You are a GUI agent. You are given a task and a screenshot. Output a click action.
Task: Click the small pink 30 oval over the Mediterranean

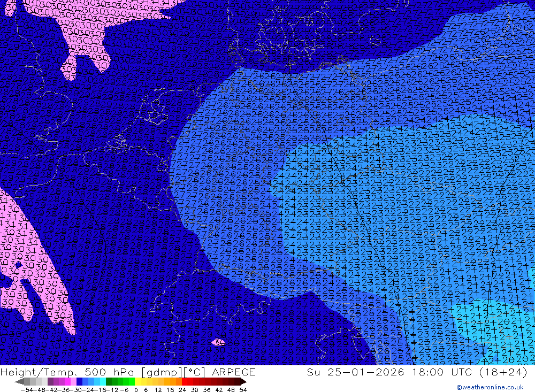[219, 342]
